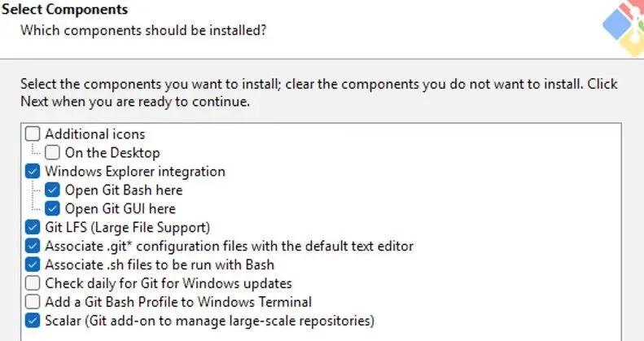The height and width of the screenshot is (341, 644).
Task: Click the "Select Components" heading text
Action: 64,11
